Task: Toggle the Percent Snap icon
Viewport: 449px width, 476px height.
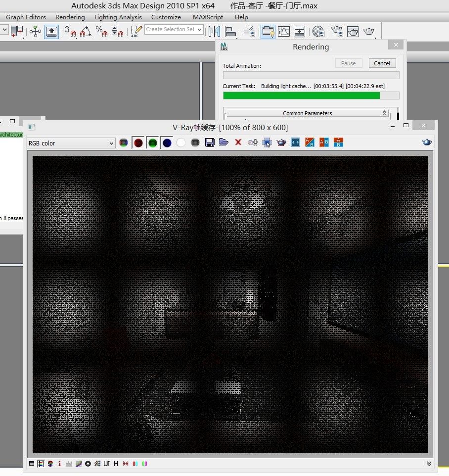Action: (x=102, y=31)
